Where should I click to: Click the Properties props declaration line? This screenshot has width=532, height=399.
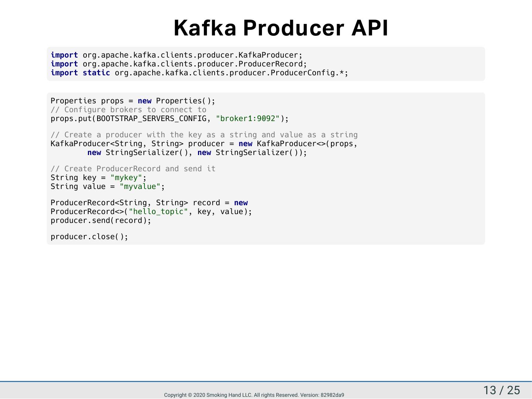(x=133, y=101)
